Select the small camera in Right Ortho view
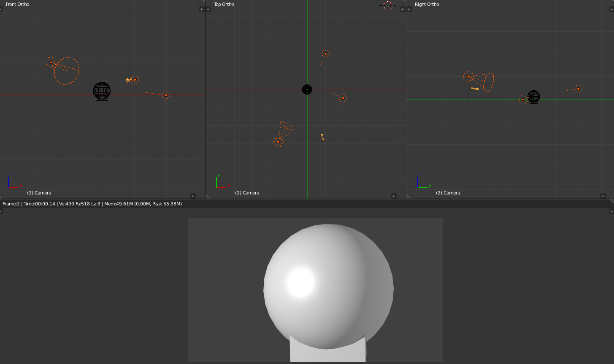The width and height of the screenshot is (614, 364). click(x=474, y=89)
